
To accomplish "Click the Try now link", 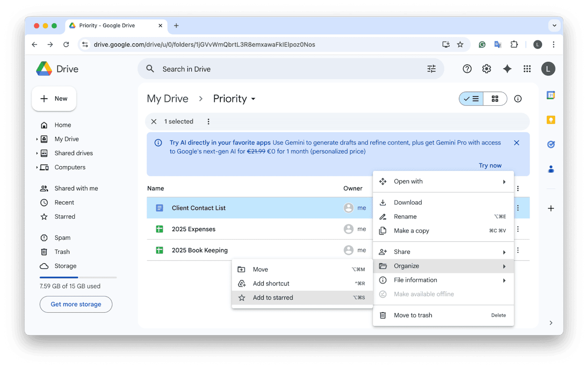I will 490,165.
